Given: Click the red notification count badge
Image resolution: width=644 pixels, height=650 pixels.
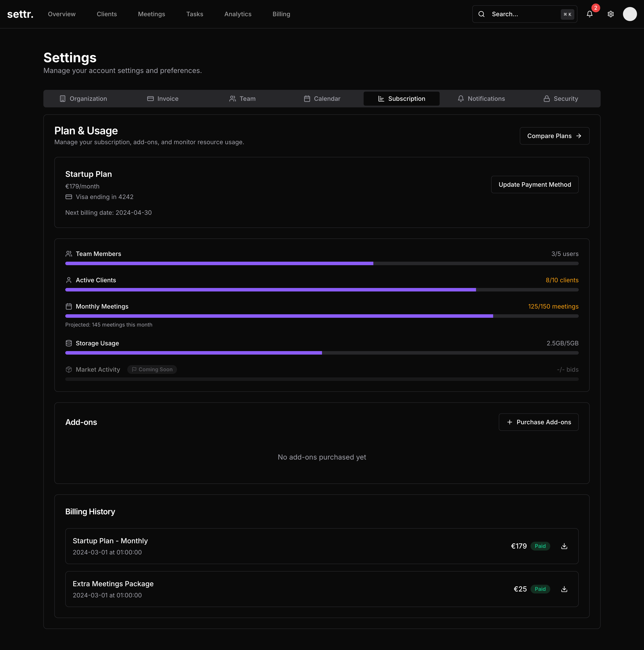Looking at the screenshot, I should pyautogui.click(x=596, y=8).
